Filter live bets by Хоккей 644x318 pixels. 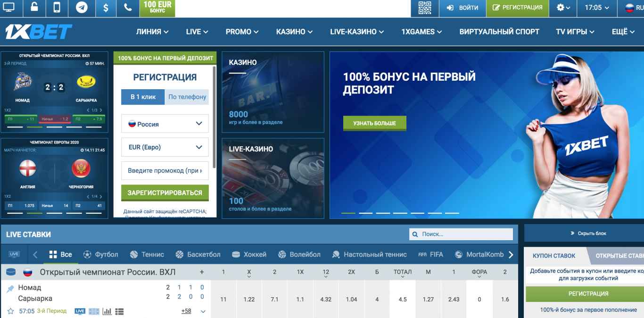(249, 254)
